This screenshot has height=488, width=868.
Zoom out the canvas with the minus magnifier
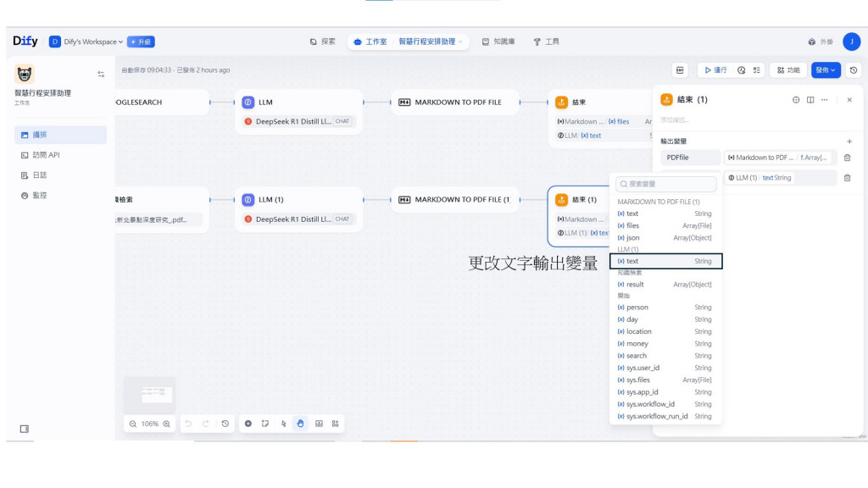click(x=133, y=424)
